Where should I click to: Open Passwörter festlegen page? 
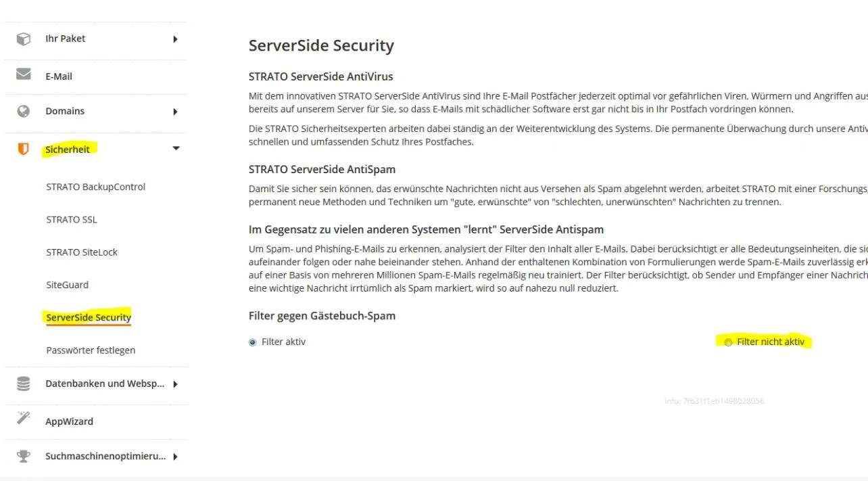coord(91,350)
